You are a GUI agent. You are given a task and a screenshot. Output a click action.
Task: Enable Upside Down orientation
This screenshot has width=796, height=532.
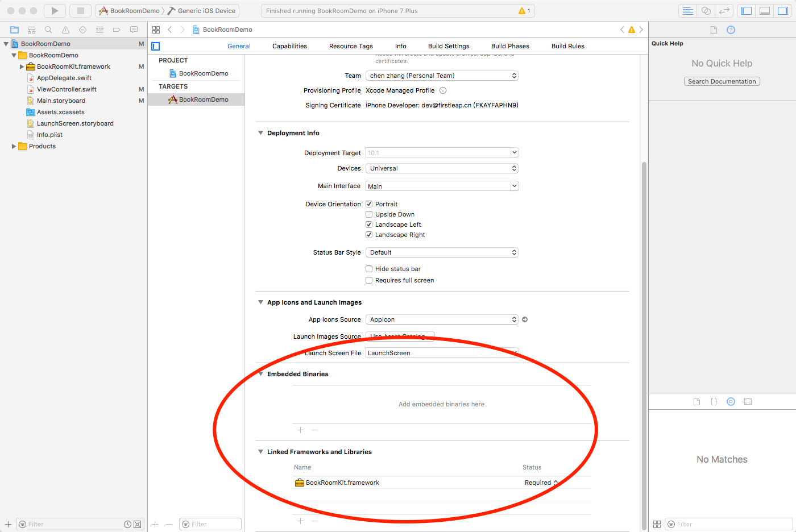[369, 214]
